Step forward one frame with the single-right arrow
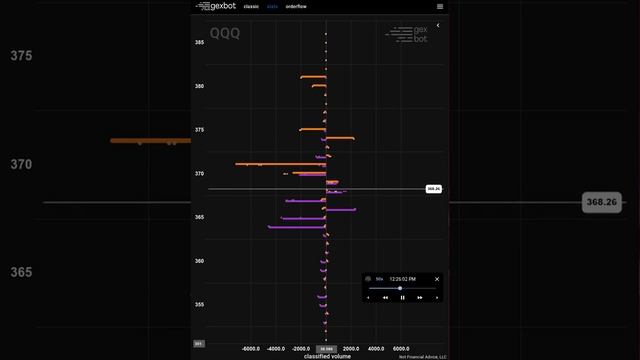The height and width of the screenshot is (360, 640). (437, 298)
